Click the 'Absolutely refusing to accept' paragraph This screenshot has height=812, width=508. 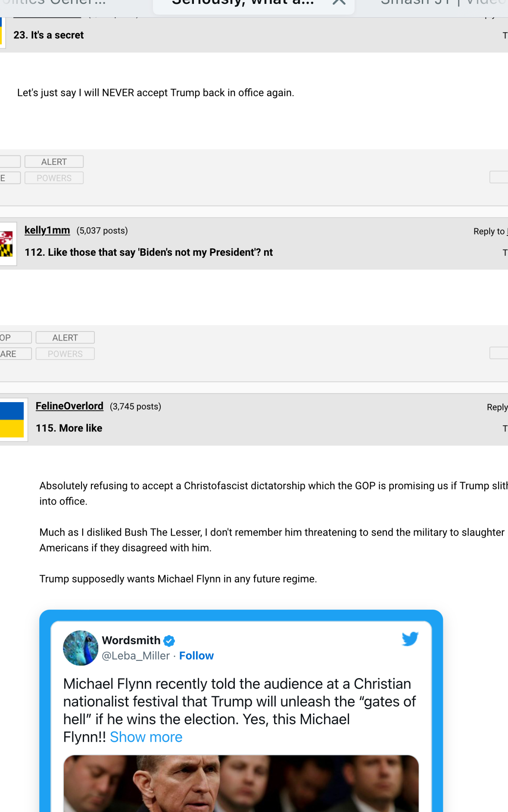(274, 493)
